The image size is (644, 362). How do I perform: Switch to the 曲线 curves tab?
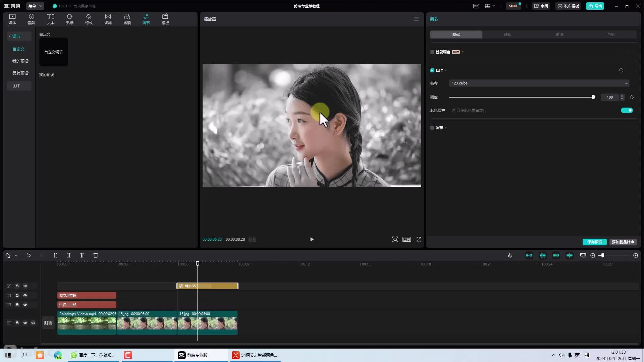click(559, 35)
